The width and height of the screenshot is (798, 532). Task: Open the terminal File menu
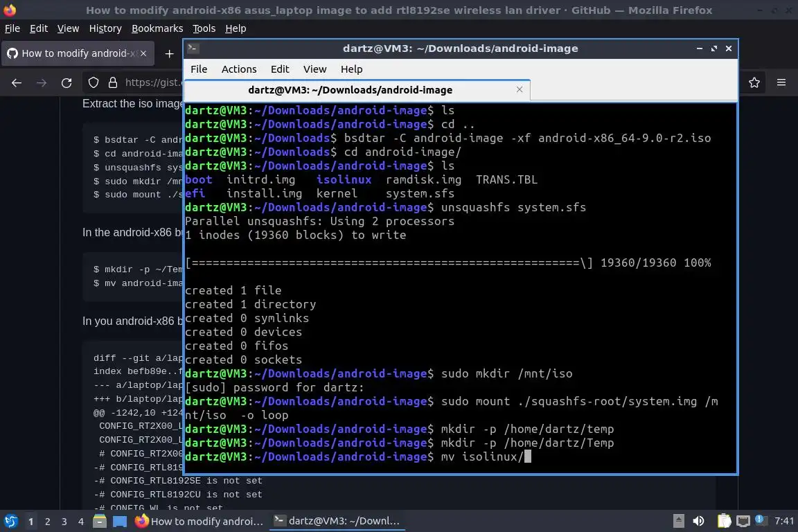point(199,69)
